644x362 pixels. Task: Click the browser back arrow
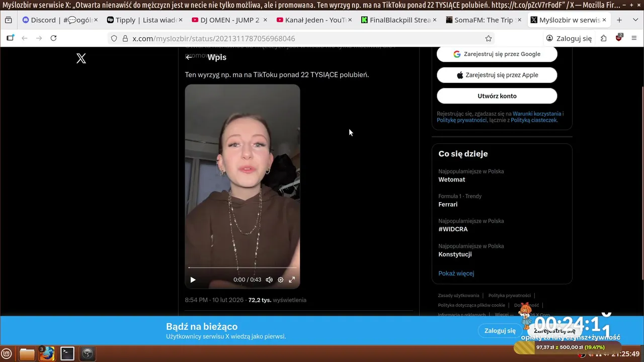tap(24, 38)
